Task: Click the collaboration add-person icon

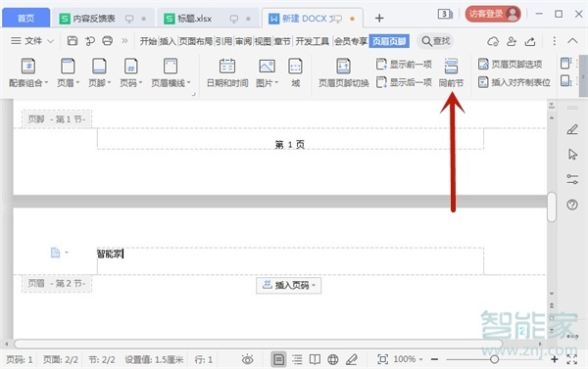Action: pyautogui.click(x=512, y=41)
